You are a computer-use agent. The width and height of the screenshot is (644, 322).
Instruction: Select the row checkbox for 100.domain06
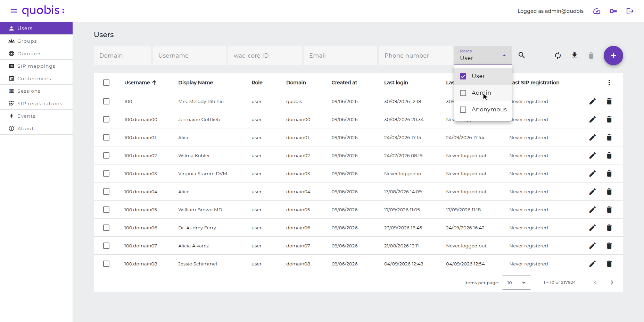tap(106, 228)
